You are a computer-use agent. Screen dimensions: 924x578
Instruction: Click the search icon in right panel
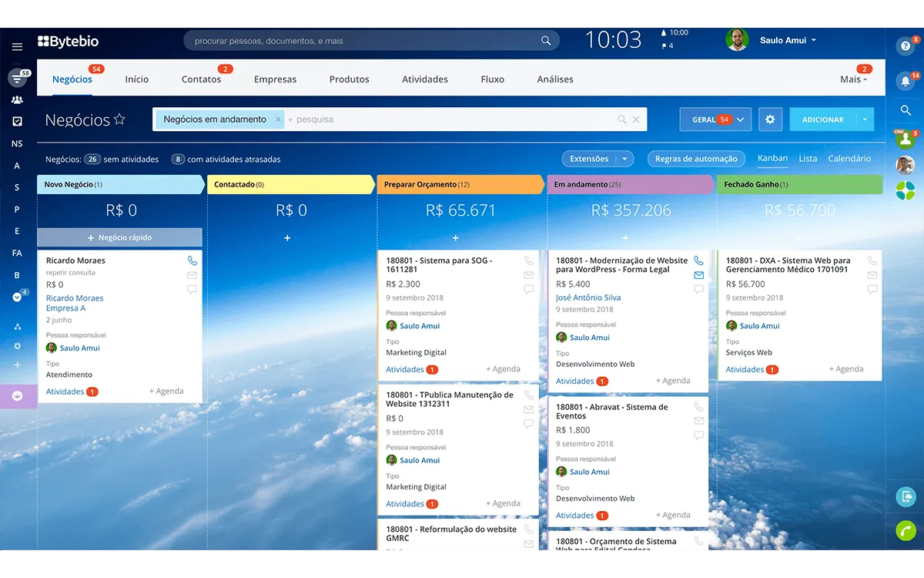(x=906, y=110)
